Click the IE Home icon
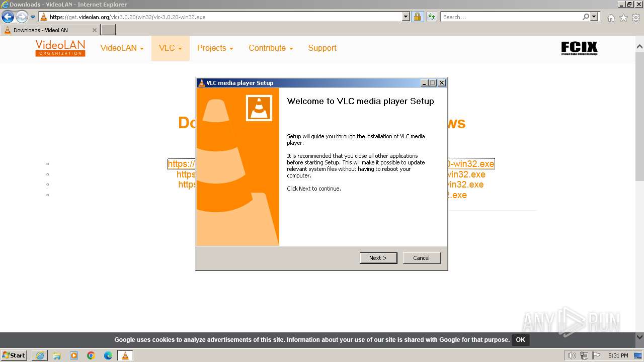This screenshot has height=362, width=644. 611,18
